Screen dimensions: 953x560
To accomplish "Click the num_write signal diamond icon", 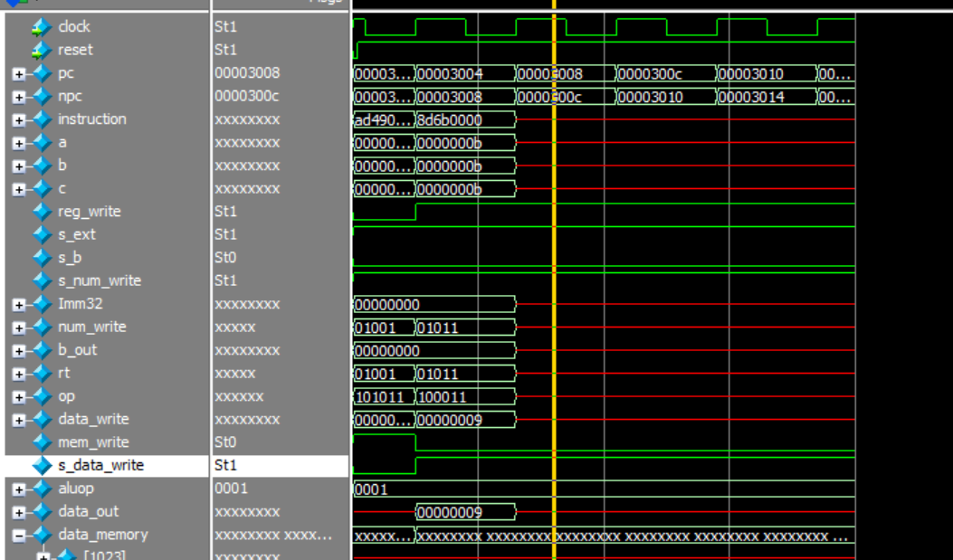I will (x=42, y=327).
